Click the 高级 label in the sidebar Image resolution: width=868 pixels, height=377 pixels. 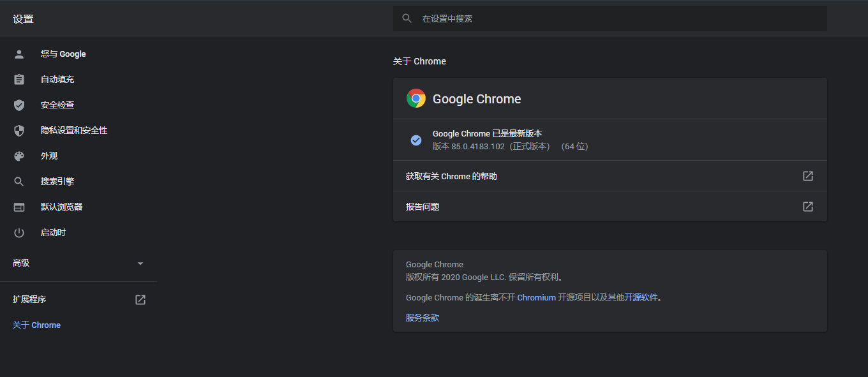(21, 263)
